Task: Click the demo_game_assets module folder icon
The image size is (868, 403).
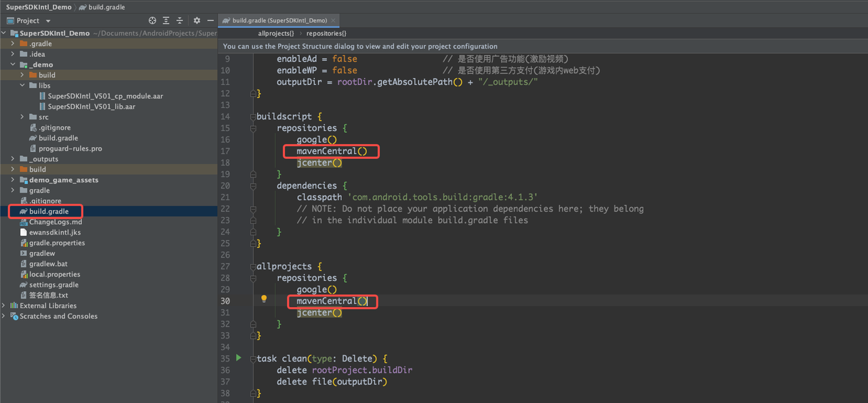Action: pyautogui.click(x=24, y=180)
